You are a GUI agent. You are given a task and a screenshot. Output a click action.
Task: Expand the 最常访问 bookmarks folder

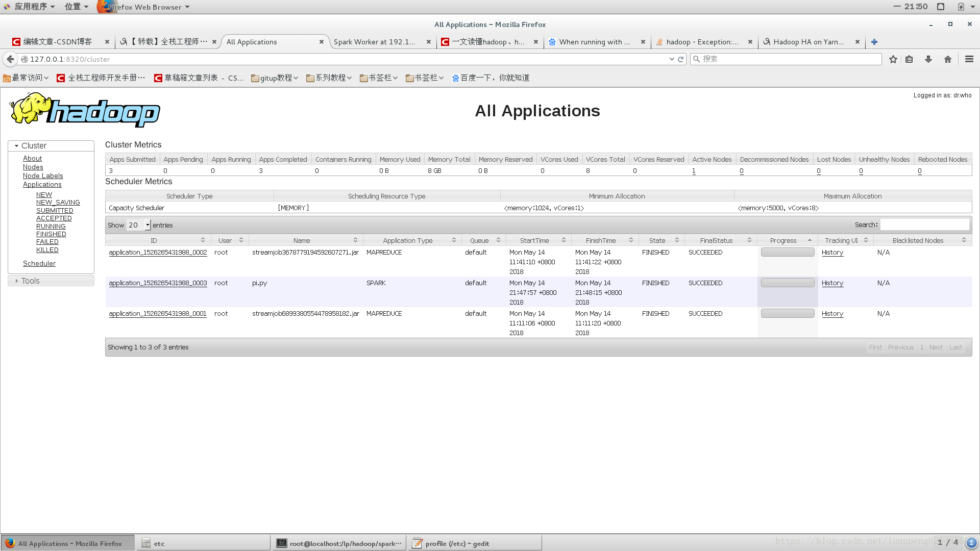(x=26, y=78)
